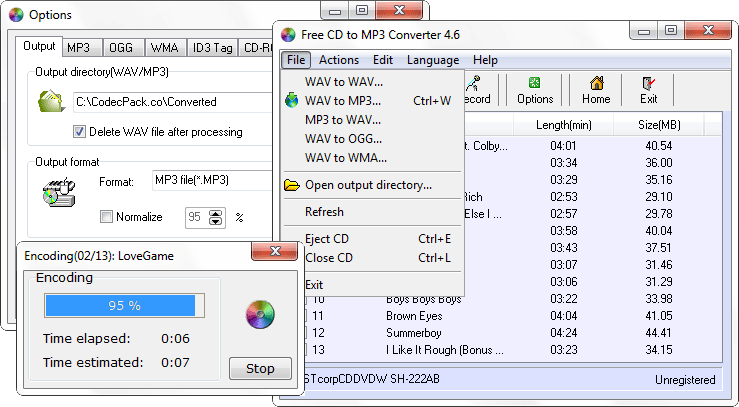Stop the encoding process

(x=260, y=368)
